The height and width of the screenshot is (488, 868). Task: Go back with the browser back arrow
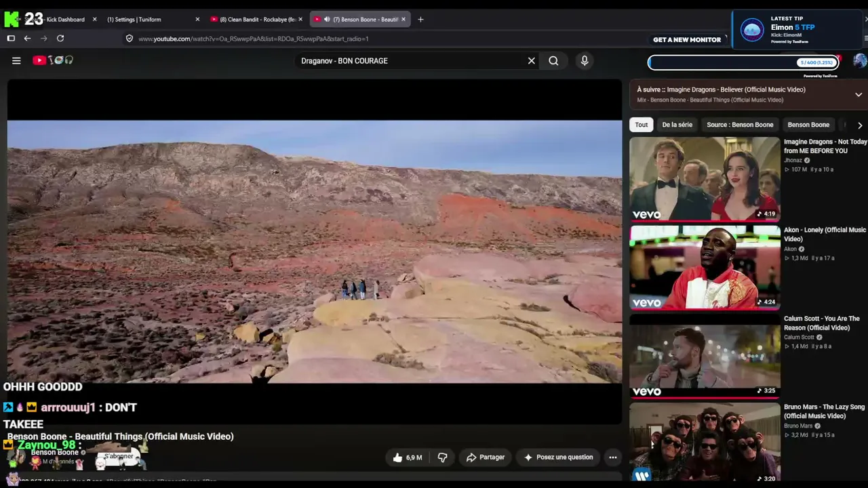tap(27, 39)
